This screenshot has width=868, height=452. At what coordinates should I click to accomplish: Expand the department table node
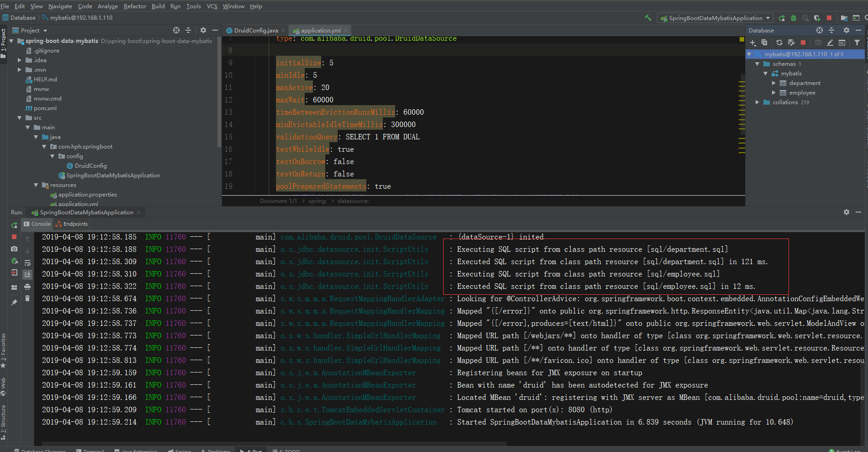click(774, 83)
